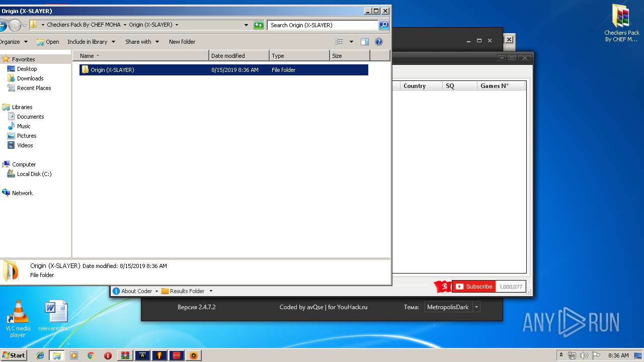Open About Coder dropdown in checker window

135,291
